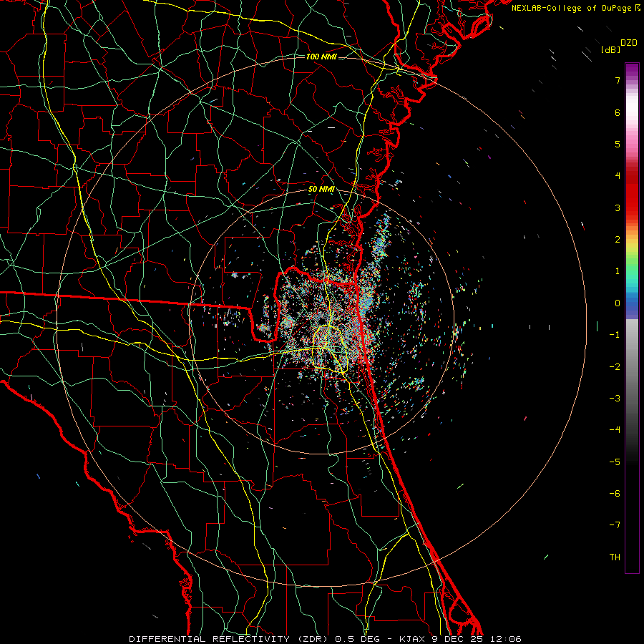Click the DIFFERENTIAL REFLECTIVITY (ZDR) caption text
The width and height of the screenshot is (644, 644).
[228, 639]
